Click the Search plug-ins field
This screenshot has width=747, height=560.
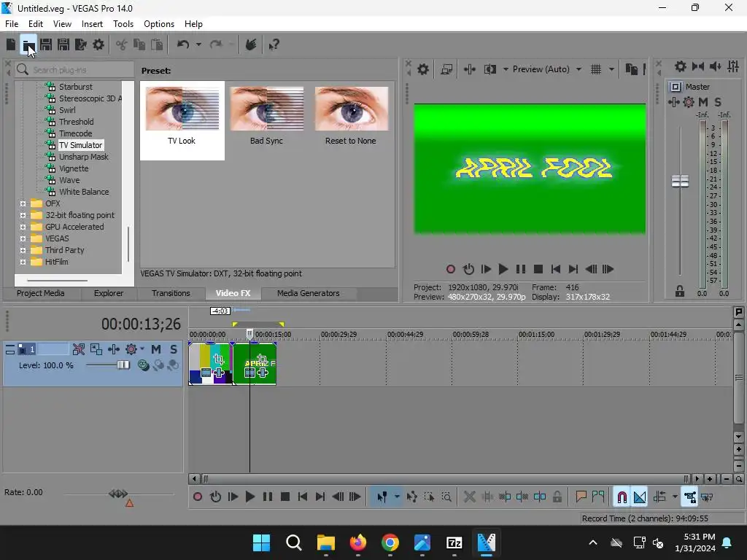click(75, 70)
